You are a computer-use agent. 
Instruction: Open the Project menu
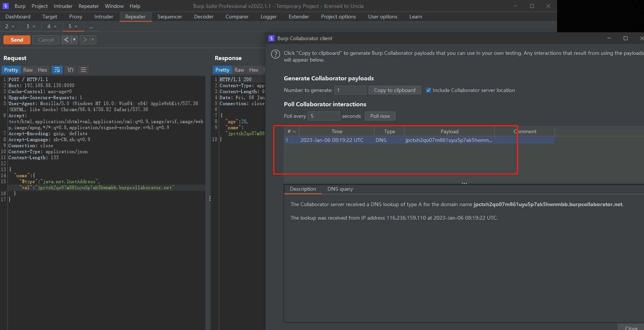[39, 6]
